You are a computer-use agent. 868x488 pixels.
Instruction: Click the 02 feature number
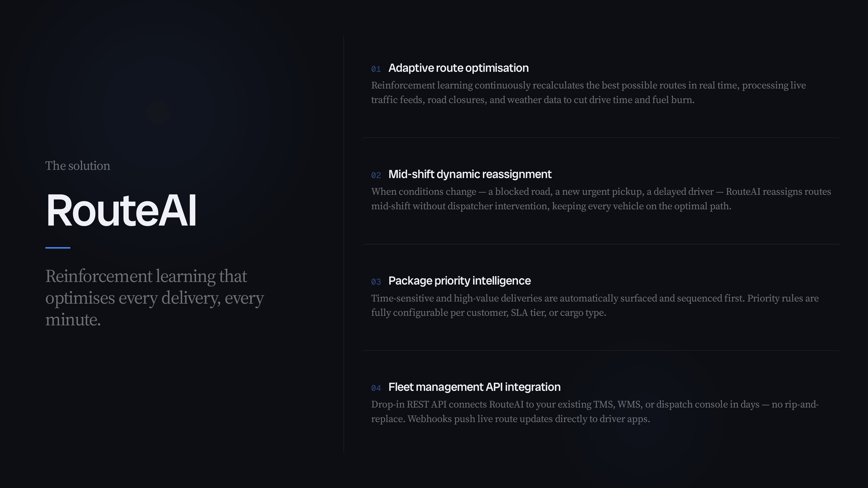[x=376, y=175]
